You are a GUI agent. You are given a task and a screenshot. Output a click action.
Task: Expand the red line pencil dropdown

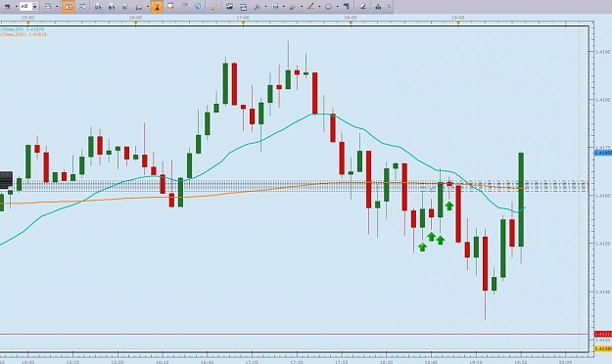point(319,7)
